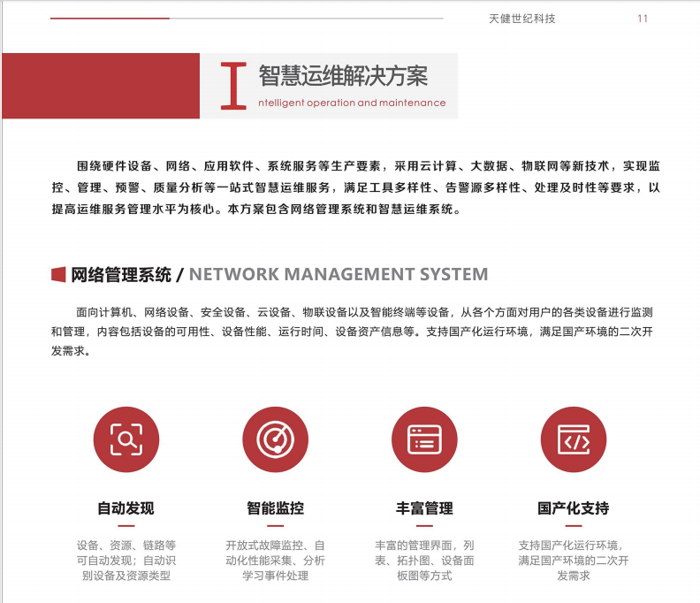Click the 国产化支持 code-window circle icon

[x=574, y=439]
